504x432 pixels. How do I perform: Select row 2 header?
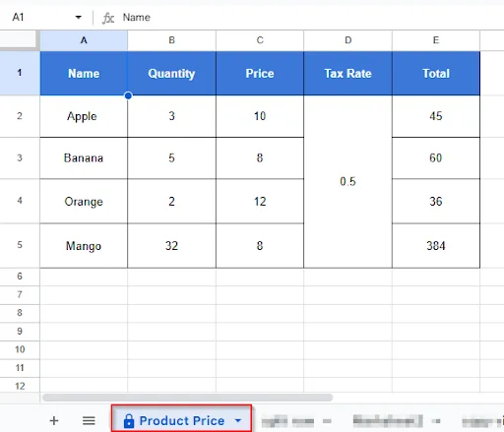[x=20, y=116]
